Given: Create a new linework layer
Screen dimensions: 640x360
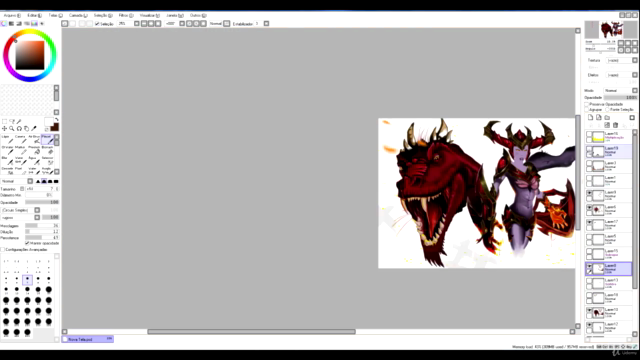Looking at the screenshot, I should [599, 118].
